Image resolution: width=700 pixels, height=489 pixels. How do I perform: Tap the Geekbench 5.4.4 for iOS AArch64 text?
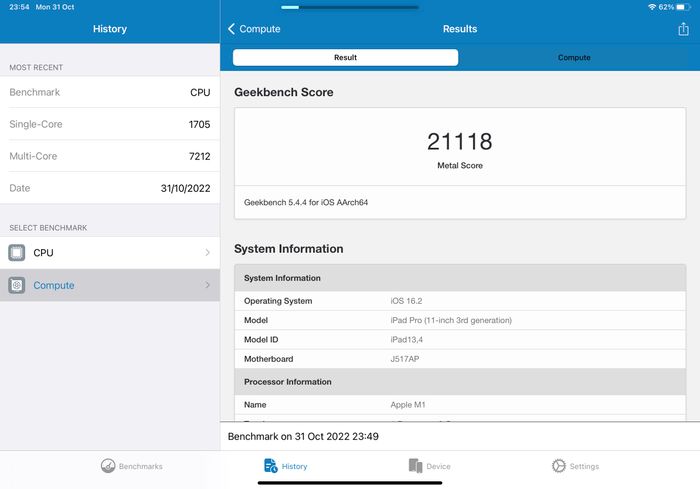click(x=306, y=202)
